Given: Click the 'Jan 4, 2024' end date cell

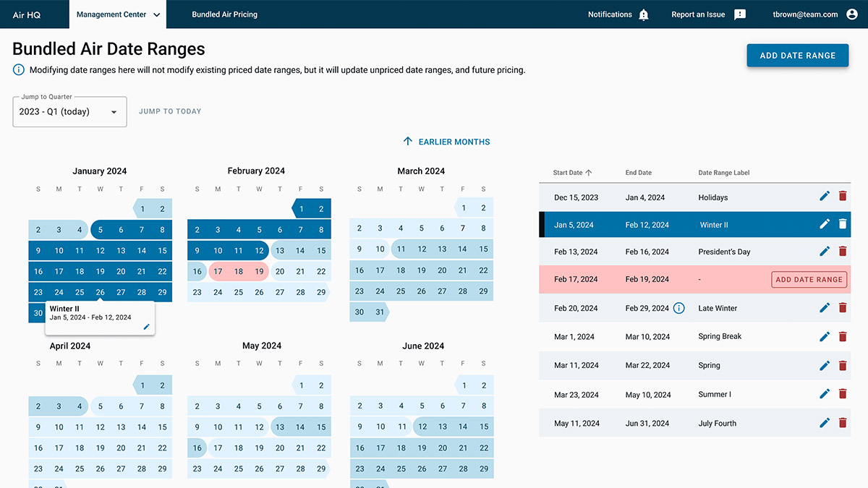Looking at the screenshot, I should (x=645, y=197).
